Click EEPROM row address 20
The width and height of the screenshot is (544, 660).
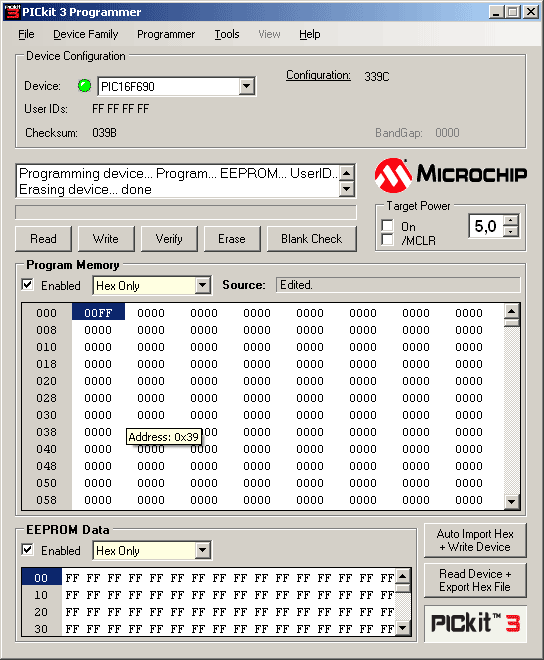pyautogui.click(x=41, y=612)
